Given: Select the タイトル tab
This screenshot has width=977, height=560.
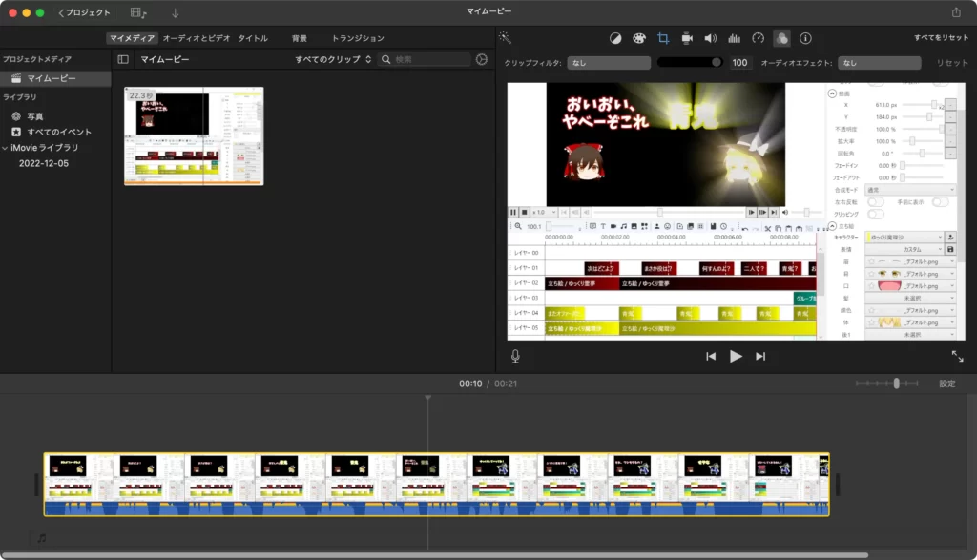Looking at the screenshot, I should [253, 38].
